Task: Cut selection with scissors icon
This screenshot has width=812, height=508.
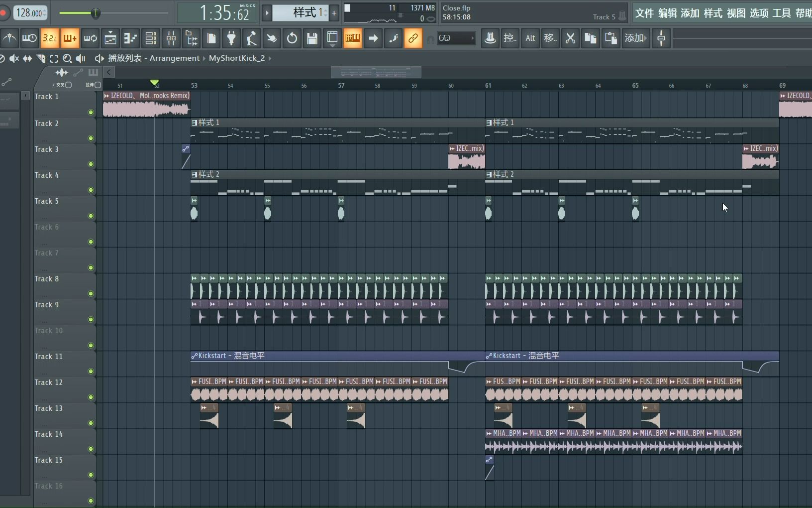Action: coord(571,38)
